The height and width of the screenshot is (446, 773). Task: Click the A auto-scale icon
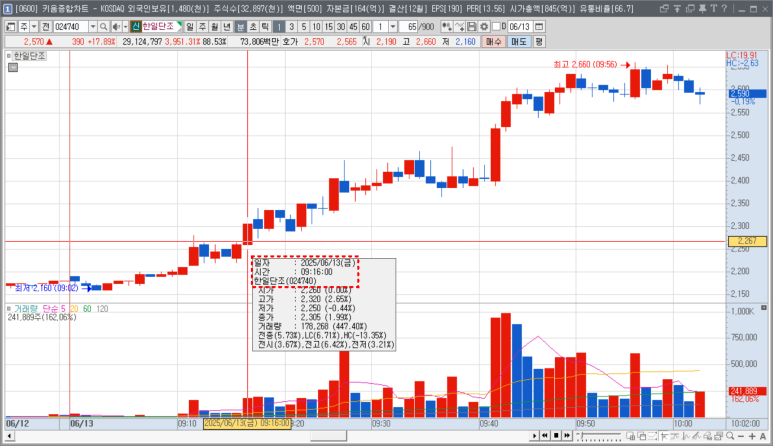[x=763, y=436]
